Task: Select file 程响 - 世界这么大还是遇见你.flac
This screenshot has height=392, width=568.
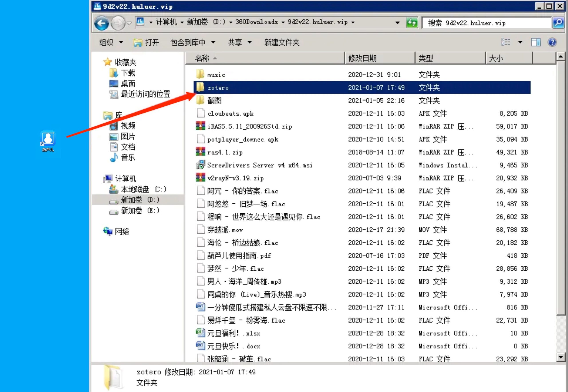Action: [264, 217]
